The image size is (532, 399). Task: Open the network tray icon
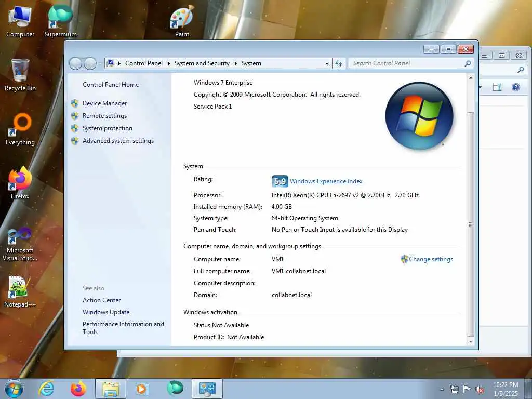point(454,389)
